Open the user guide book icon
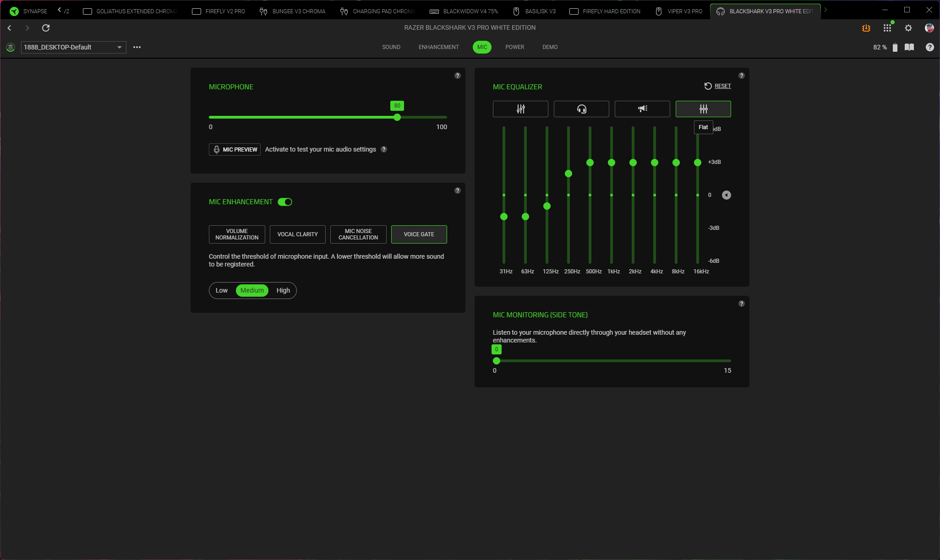This screenshot has width=940, height=560. 909,47
